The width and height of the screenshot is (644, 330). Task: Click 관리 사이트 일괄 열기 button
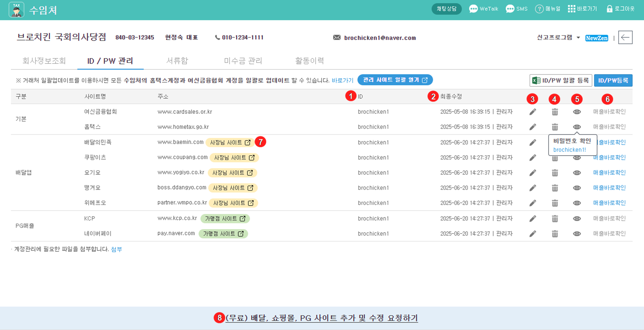[x=395, y=80]
